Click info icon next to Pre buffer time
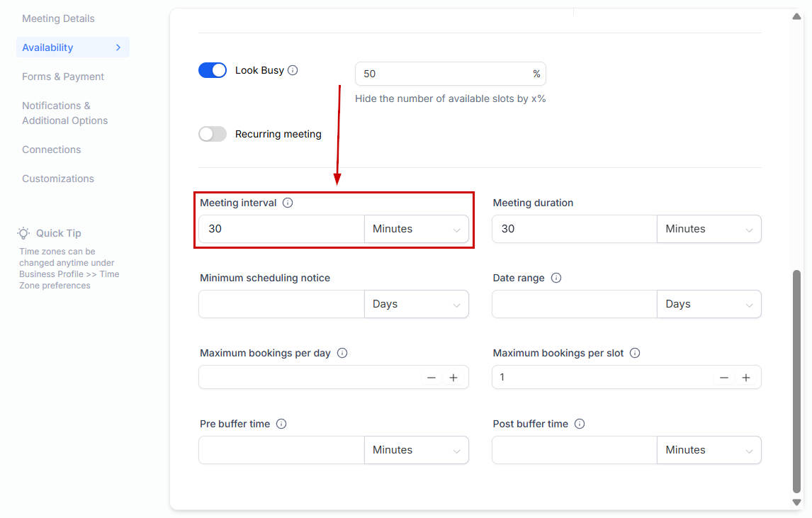 click(x=281, y=424)
